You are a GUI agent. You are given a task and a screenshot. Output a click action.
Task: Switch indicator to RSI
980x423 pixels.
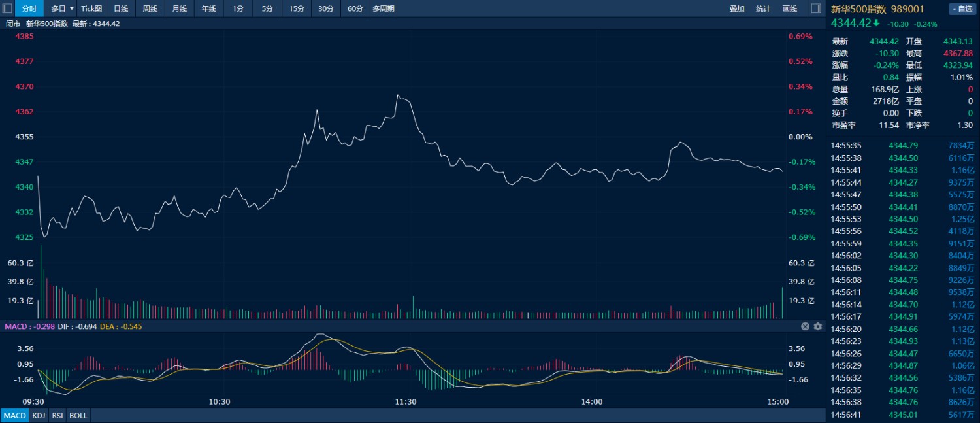click(57, 416)
